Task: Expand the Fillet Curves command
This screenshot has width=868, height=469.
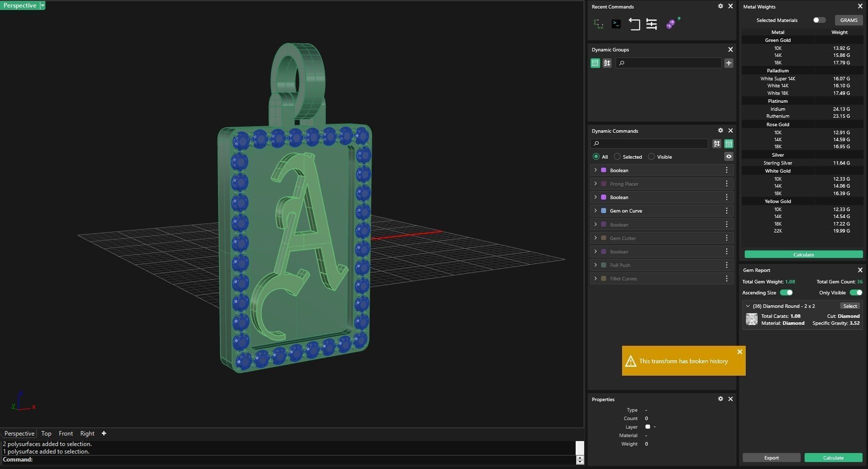Action: pos(595,278)
